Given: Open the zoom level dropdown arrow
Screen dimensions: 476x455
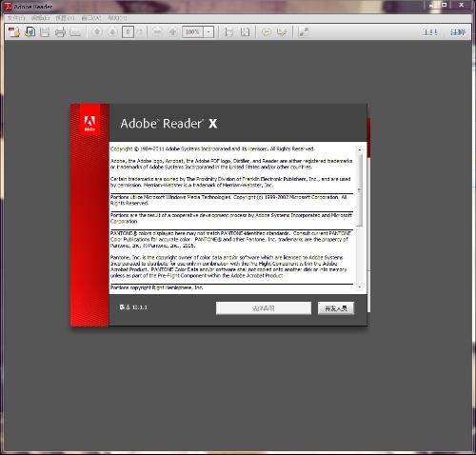Looking at the screenshot, I should tap(208, 31).
